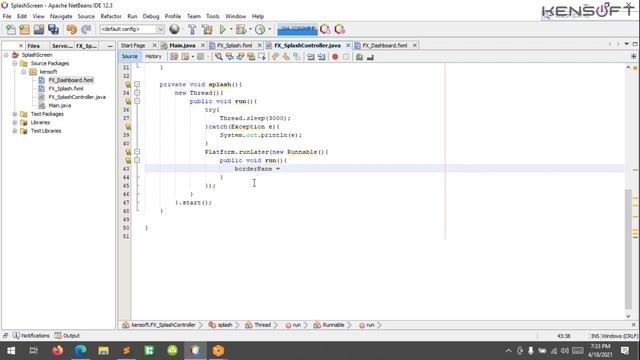Click the globe browser icon in toolbar

coord(174,29)
